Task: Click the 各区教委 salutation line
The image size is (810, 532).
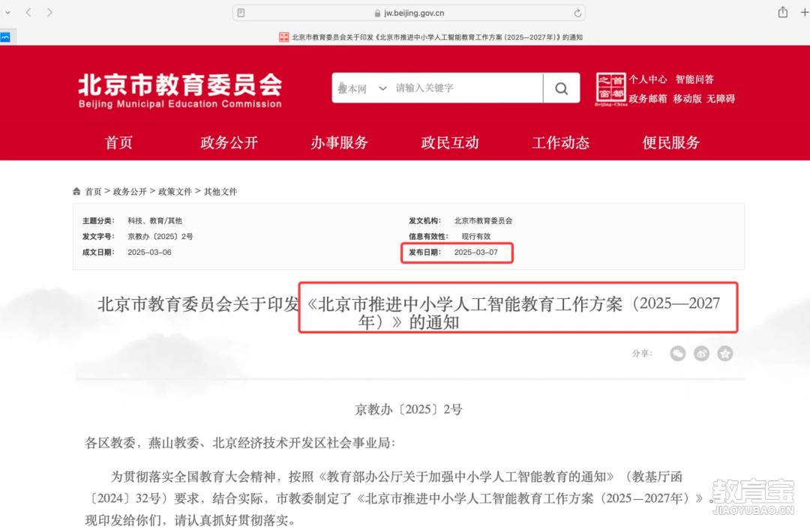Action: tap(240, 444)
